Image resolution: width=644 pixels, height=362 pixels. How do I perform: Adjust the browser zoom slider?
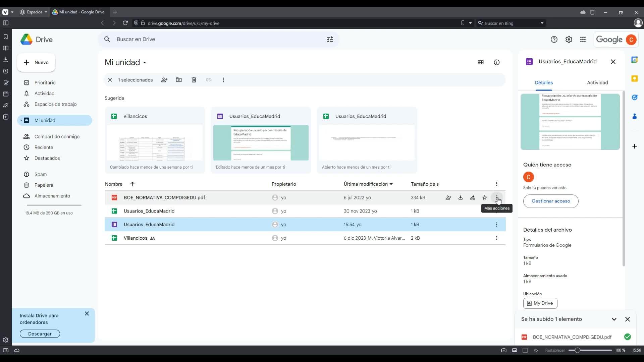pos(577,350)
